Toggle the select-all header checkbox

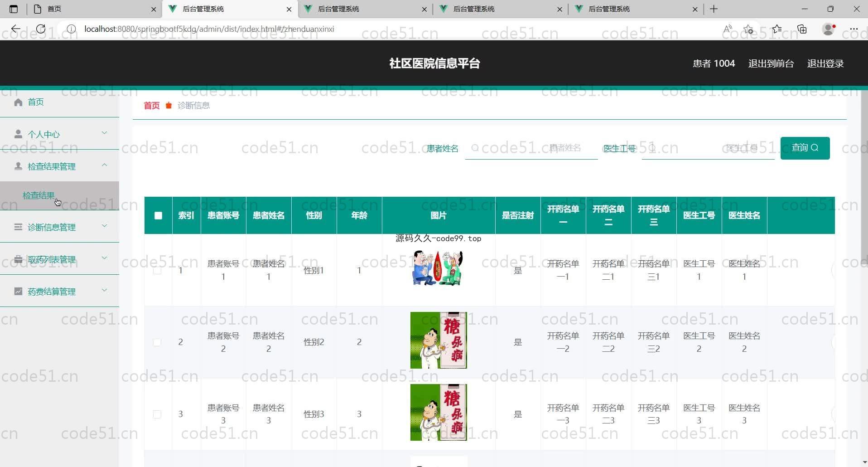pyautogui.click(x=158, y=215)
